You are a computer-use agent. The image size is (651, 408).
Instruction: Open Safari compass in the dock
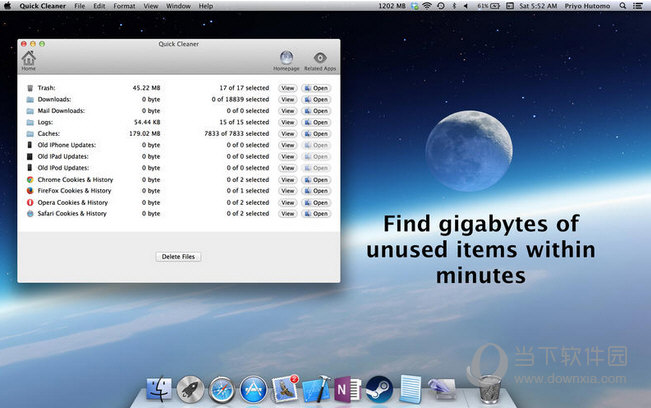[221, 390]
